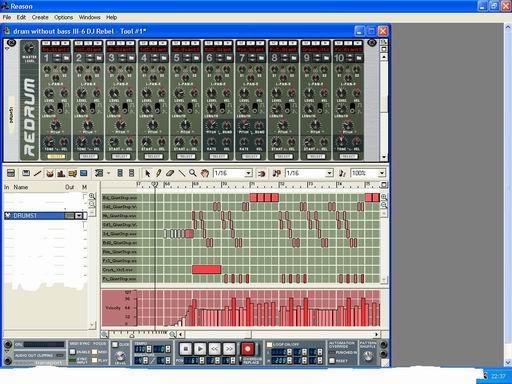The image size is (512, 384).
Task: Toggle decay/gate switch on channel 1
Action: pyautogui.click(x=60, y=108)
